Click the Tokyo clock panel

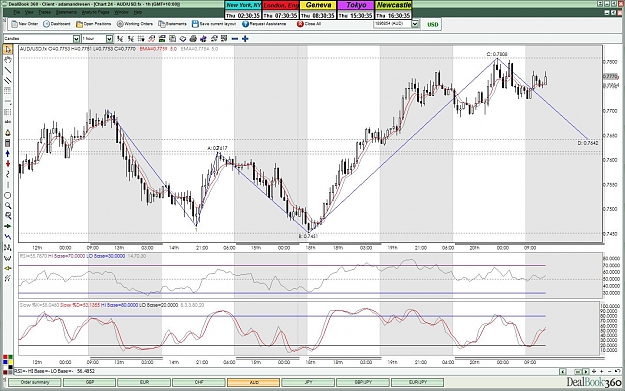356,10
